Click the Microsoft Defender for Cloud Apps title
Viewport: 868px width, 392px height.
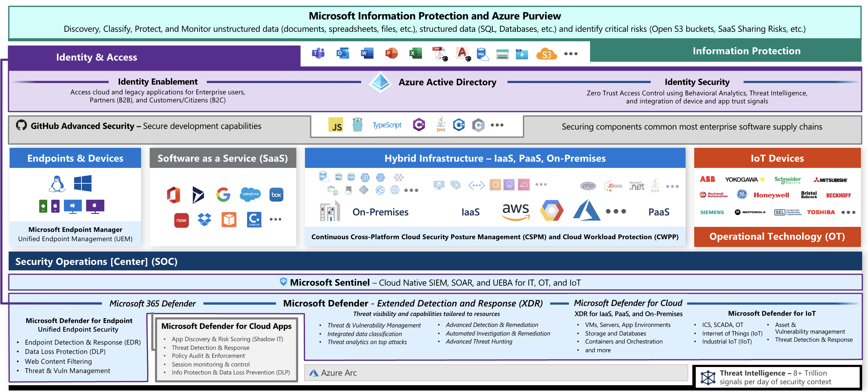pyautogui.click(x=226, y=326)
